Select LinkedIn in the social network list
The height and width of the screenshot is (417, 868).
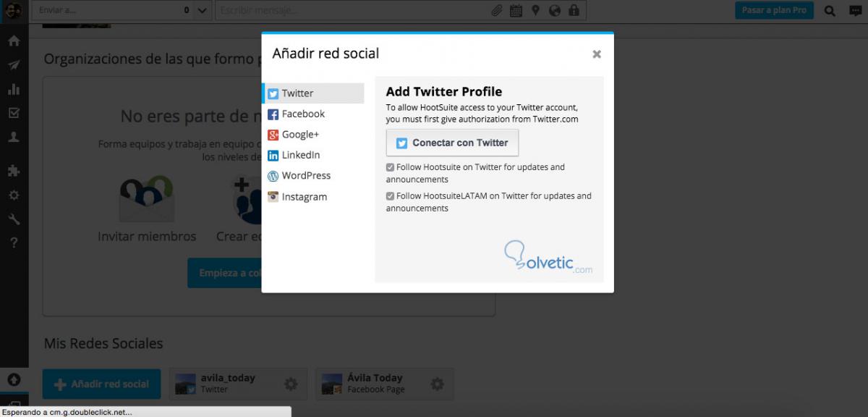[313, 155]
